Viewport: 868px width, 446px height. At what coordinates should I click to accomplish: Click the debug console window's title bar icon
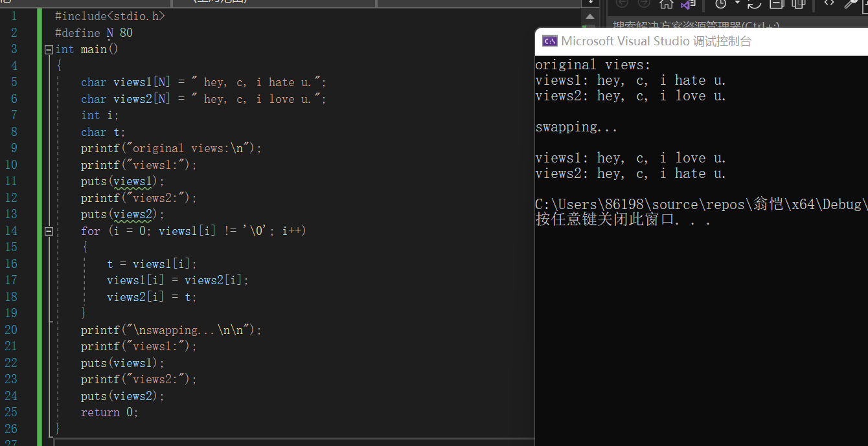(550, 41)
